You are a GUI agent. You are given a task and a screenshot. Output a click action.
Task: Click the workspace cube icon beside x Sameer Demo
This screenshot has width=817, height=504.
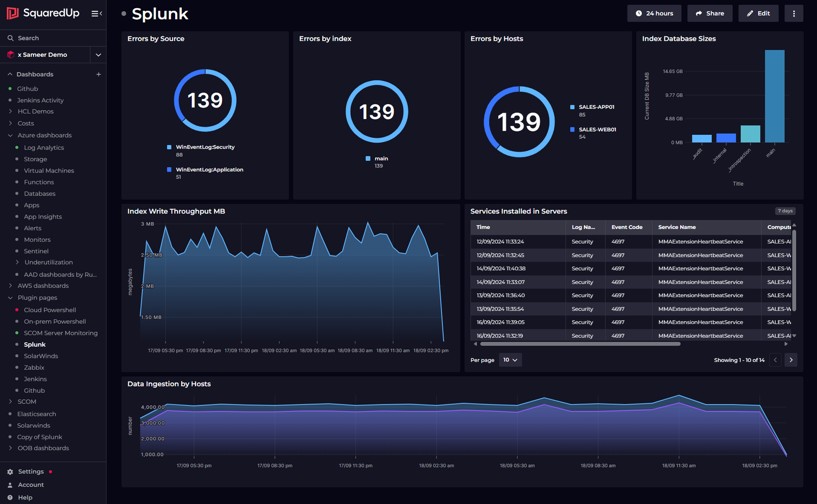[10, 55]
